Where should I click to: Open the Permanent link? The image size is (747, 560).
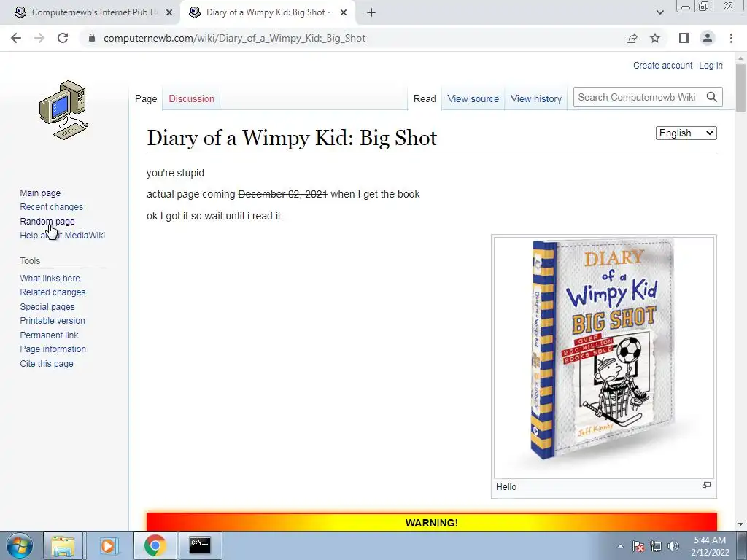pyautogui.click(x=49, y=335)
